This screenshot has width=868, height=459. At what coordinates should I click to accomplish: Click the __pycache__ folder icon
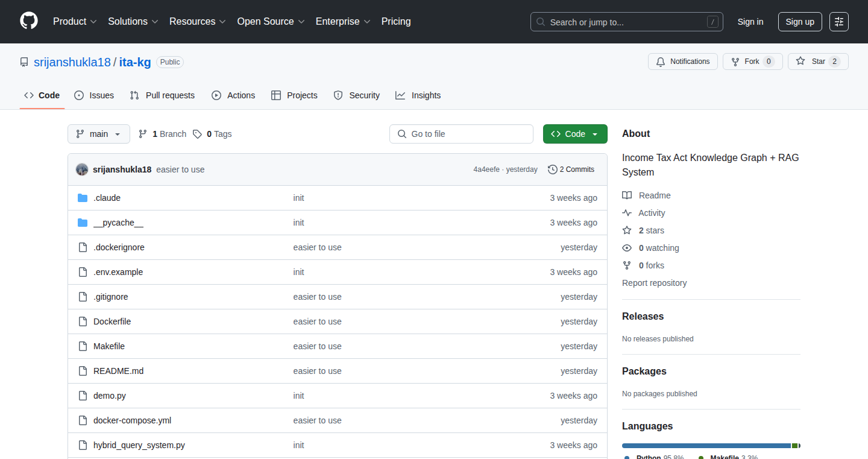point(83,223)
